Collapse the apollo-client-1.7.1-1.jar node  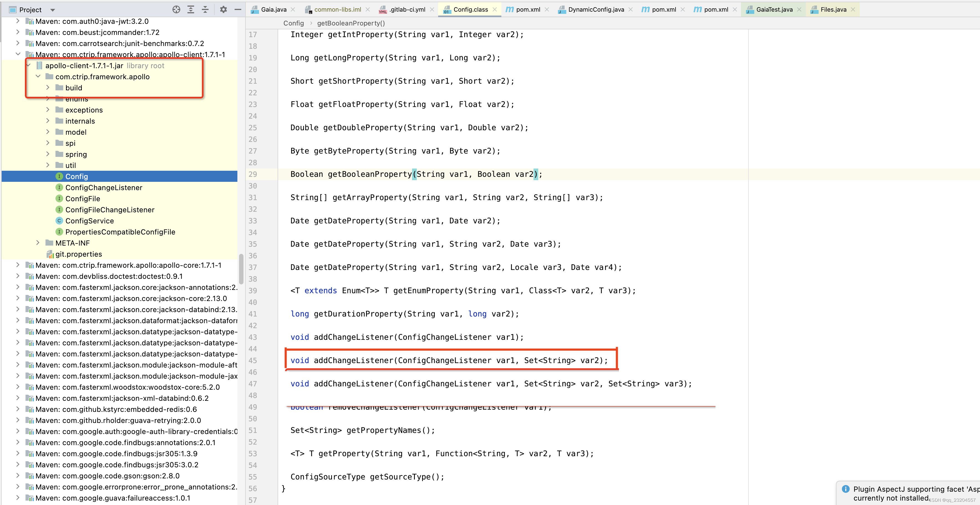coord(29,65)
